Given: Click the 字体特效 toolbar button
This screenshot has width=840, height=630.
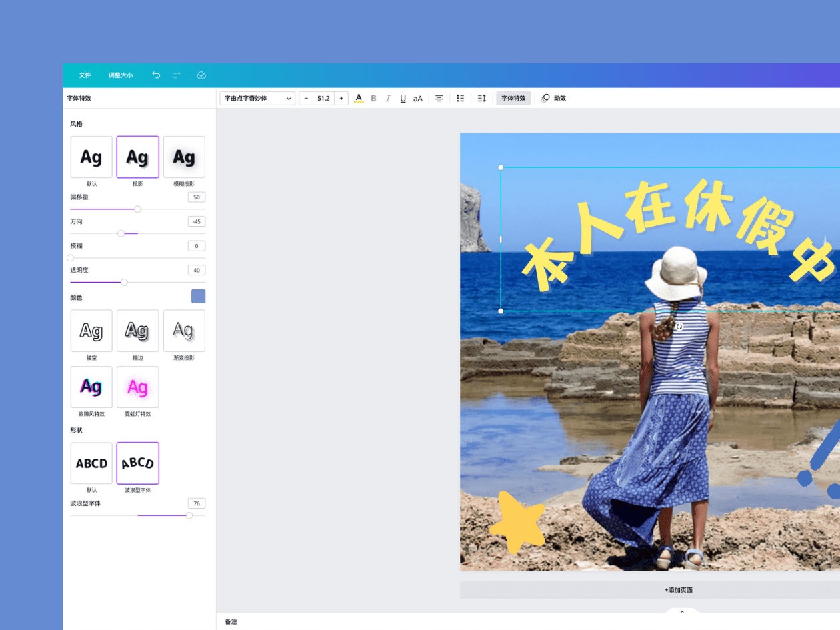Looking at the screenshot, I should point(513,98).
